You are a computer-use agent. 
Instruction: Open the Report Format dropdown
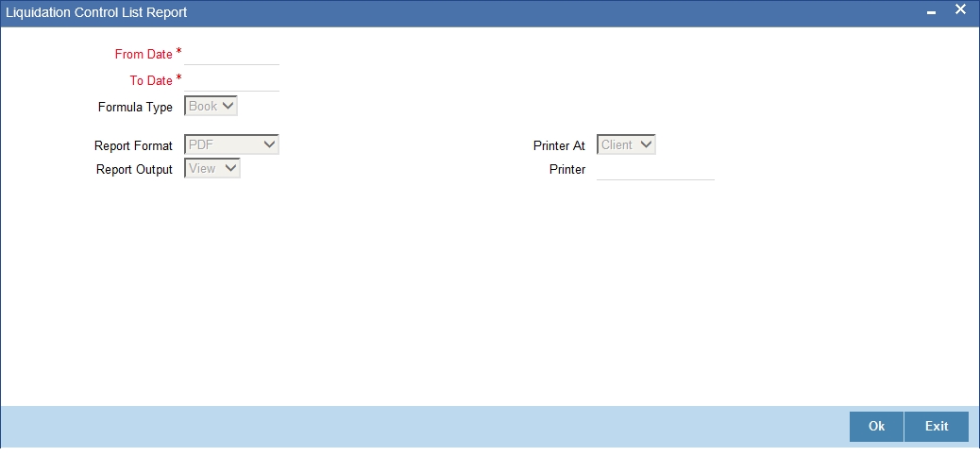(232, 145)
